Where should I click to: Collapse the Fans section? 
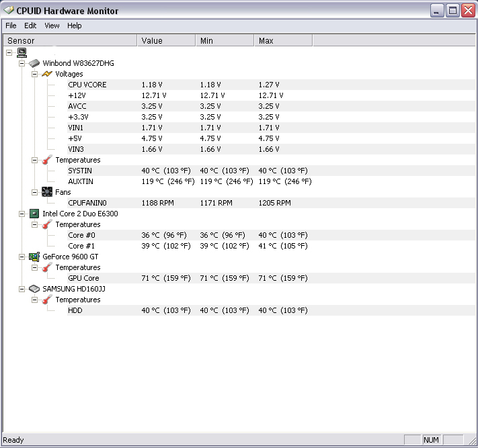[x=35, y=192]
